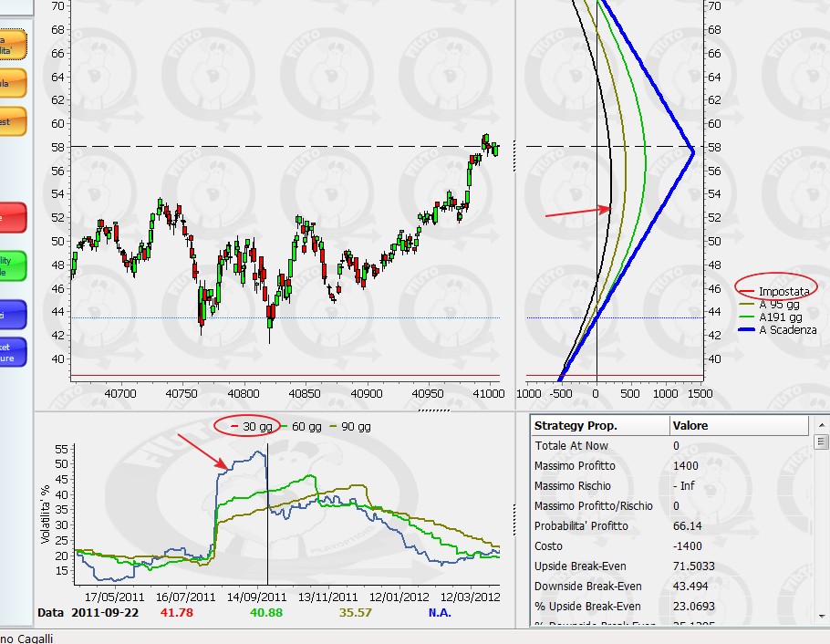
Task: Click the topmost orange sidebar button
Action: click(12, 45)
